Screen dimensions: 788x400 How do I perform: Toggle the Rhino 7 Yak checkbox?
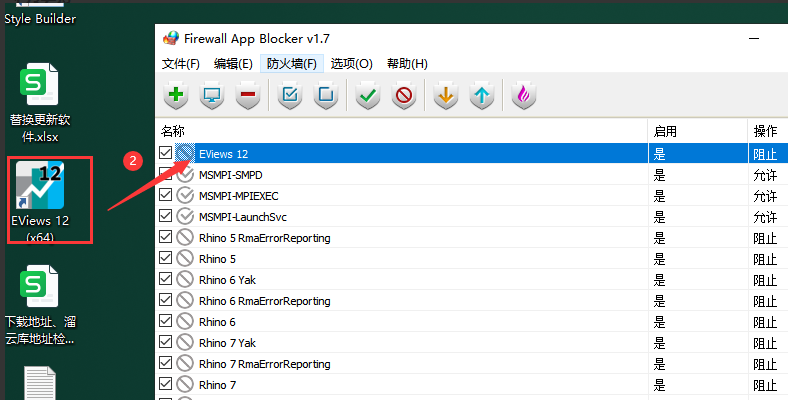click(165, 342)
